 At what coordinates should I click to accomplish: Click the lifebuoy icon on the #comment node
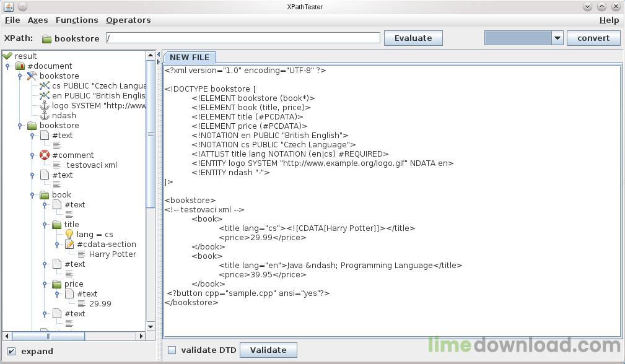[44, 155]
